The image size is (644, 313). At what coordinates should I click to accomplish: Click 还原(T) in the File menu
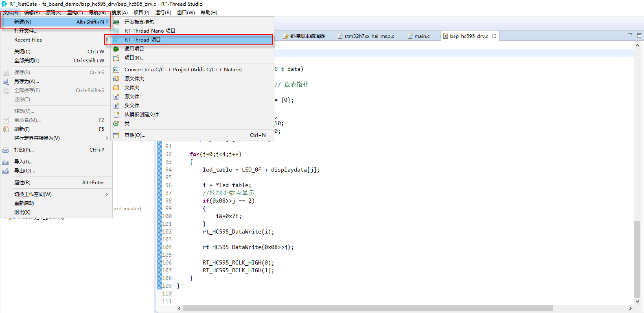point(56,99)
